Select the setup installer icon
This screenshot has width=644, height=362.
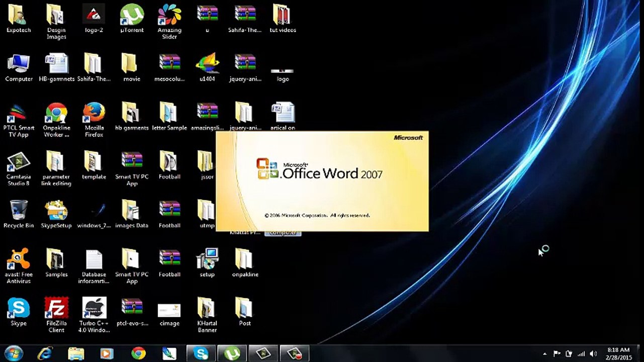207,263
